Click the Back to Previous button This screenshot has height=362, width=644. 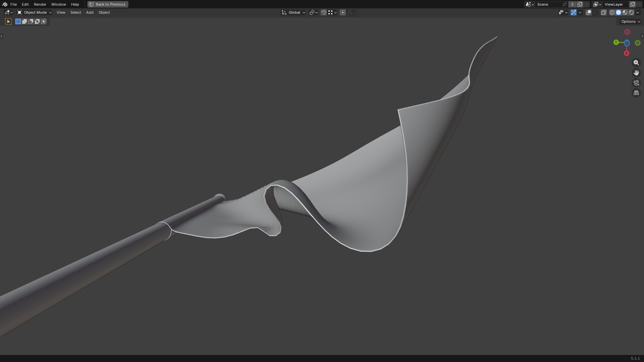(x=108, y=4)
